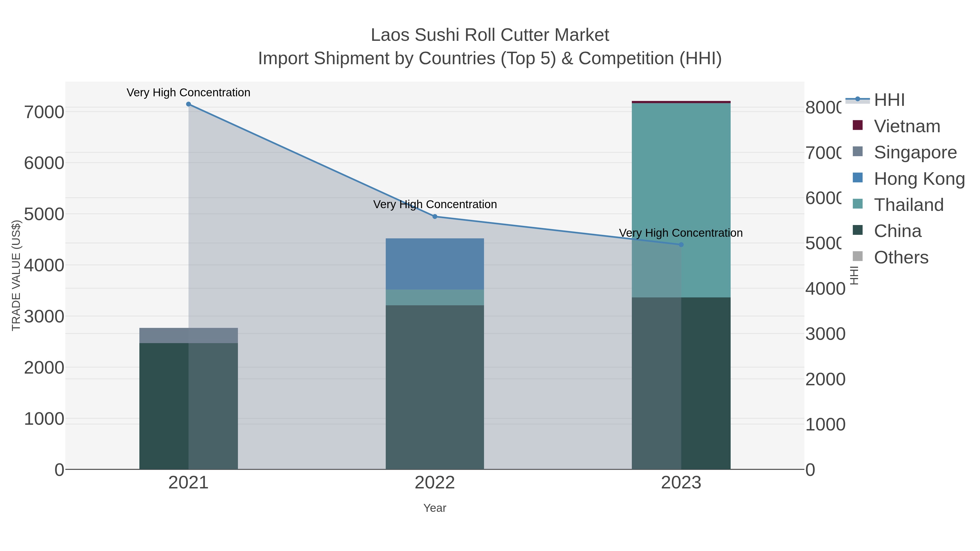Click 'Very High Concentration' label above 2021

188,93
